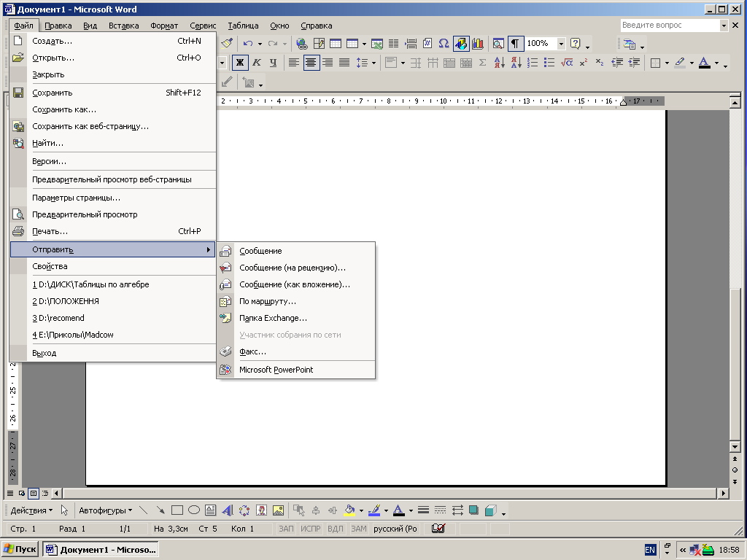Send to Microsoft PowerPoint
The height and width of the screenshot is (560, 747).
coord(296,370)
